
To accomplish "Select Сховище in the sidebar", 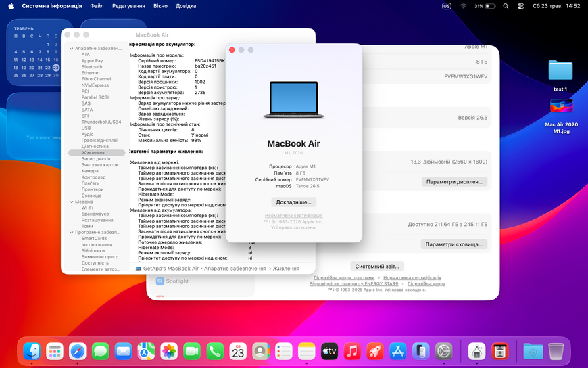I will click(x=91, y=195).
